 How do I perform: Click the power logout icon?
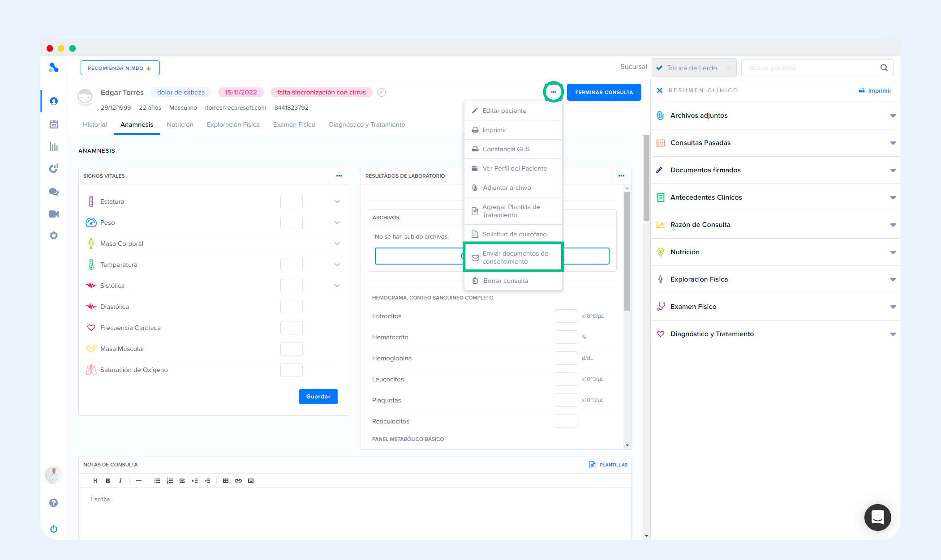click(54, 529)
